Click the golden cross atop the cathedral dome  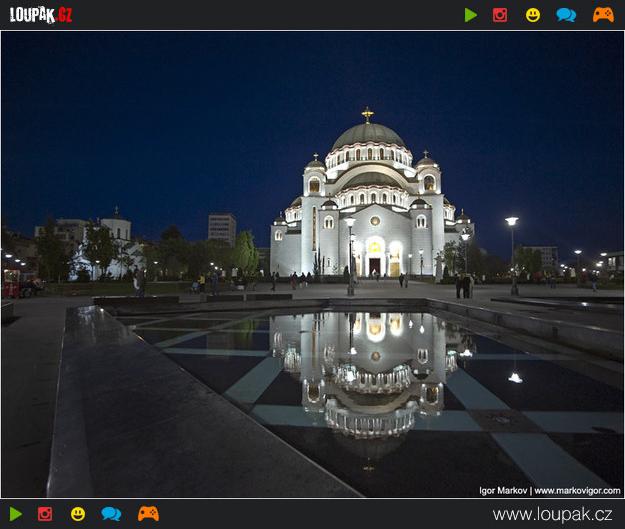point(367,114)
